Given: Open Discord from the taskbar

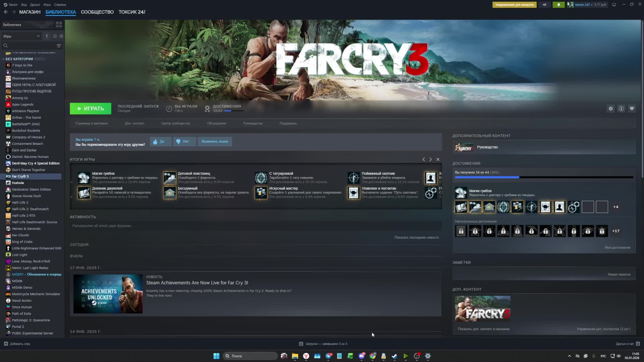Looking at the screenshot, I should [x=362, y=356].
